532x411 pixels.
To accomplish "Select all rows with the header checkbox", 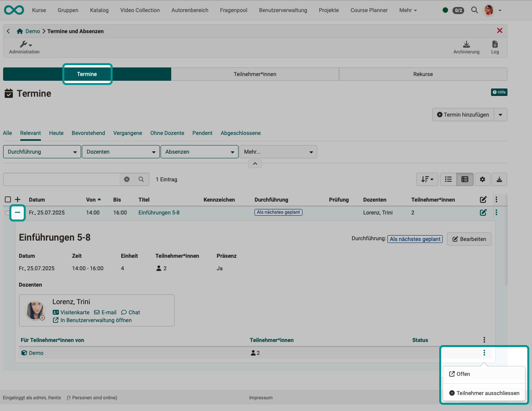I will pos(8,199).
